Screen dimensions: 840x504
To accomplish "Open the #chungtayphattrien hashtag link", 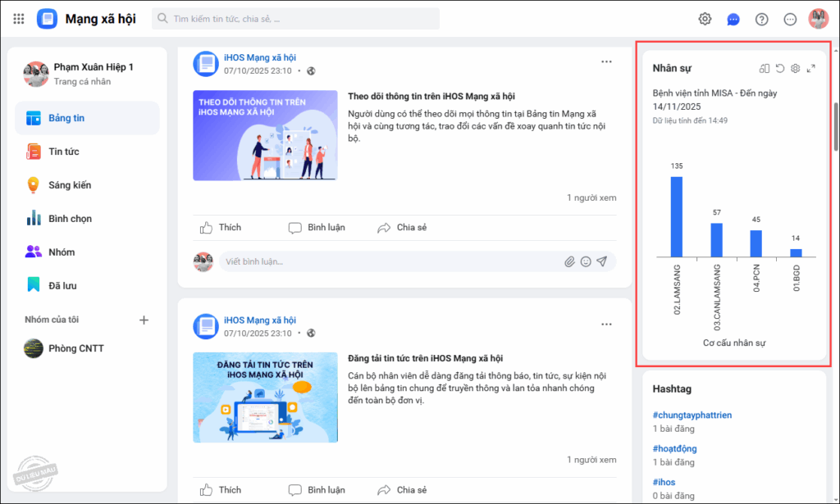I will 692,415.
